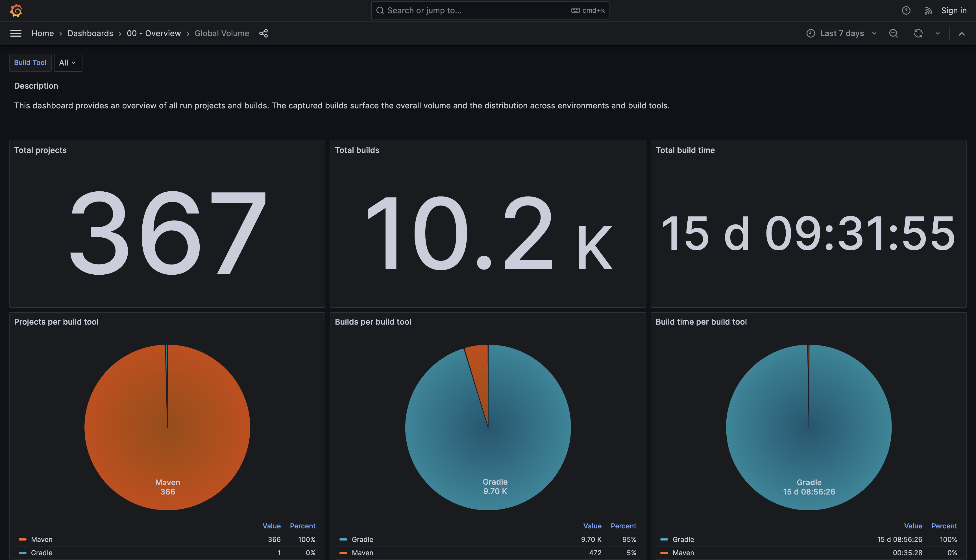Expand the auto-refresh interval dropdown
The width and height of the screenshot is (976, 560).
pyautogui.click(x=937, y=34)
